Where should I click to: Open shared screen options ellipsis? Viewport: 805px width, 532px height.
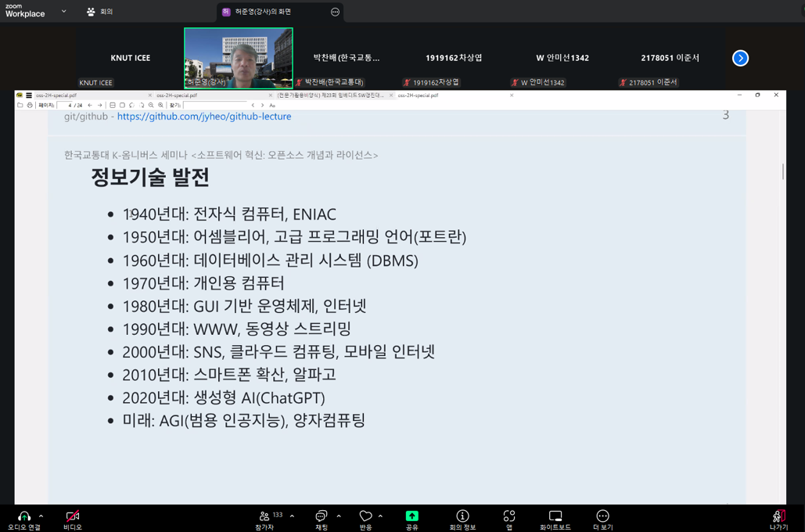336,12
